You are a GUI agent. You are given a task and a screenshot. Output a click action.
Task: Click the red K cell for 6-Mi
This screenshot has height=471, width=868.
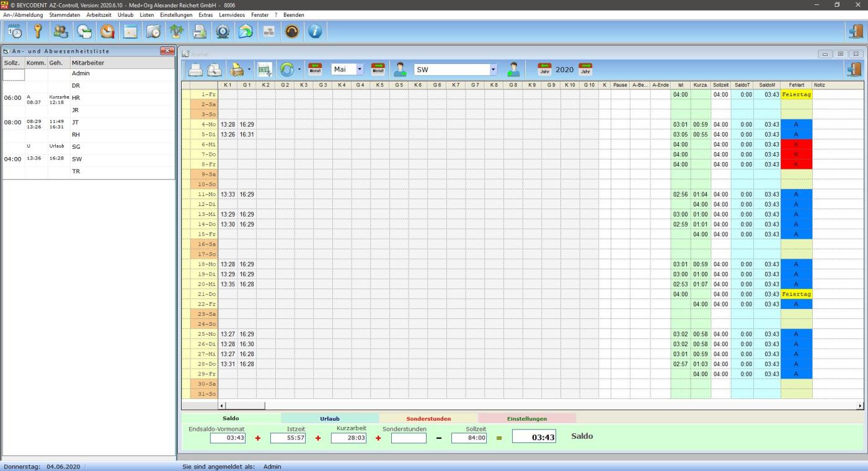coord(796,144)
